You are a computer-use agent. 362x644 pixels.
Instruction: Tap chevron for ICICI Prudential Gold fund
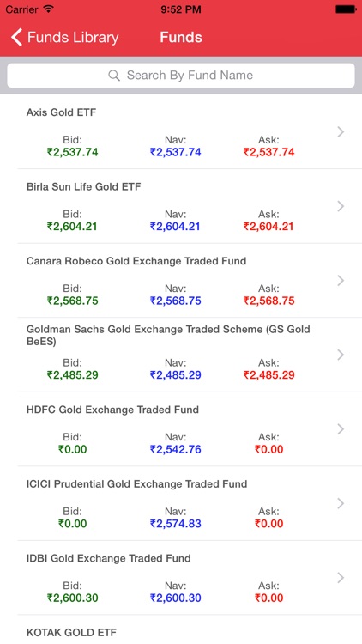pyautogui.click(x=341, y=503)
